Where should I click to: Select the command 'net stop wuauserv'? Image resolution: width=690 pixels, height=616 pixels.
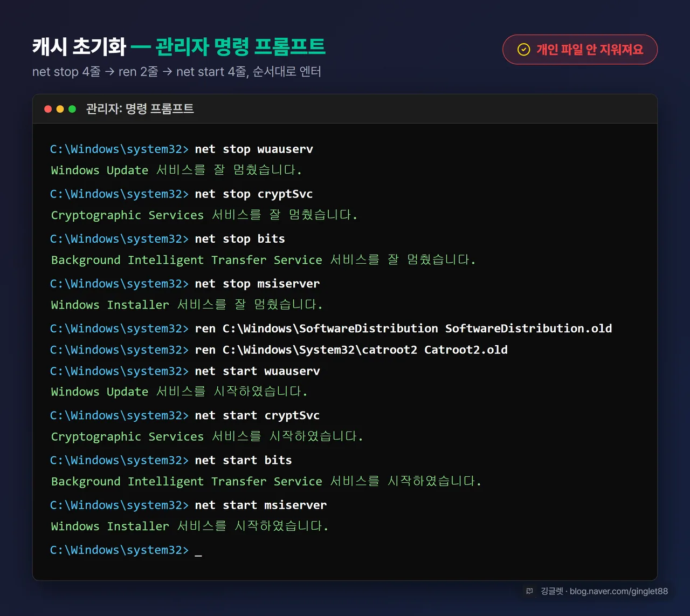click(254, 149)
